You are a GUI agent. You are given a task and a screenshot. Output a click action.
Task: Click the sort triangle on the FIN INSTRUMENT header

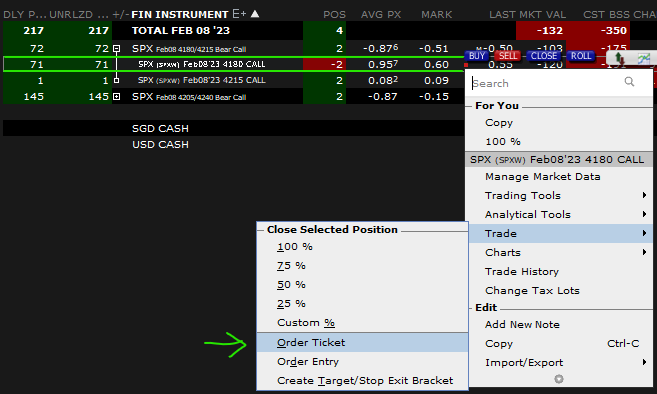coord(255,14)
